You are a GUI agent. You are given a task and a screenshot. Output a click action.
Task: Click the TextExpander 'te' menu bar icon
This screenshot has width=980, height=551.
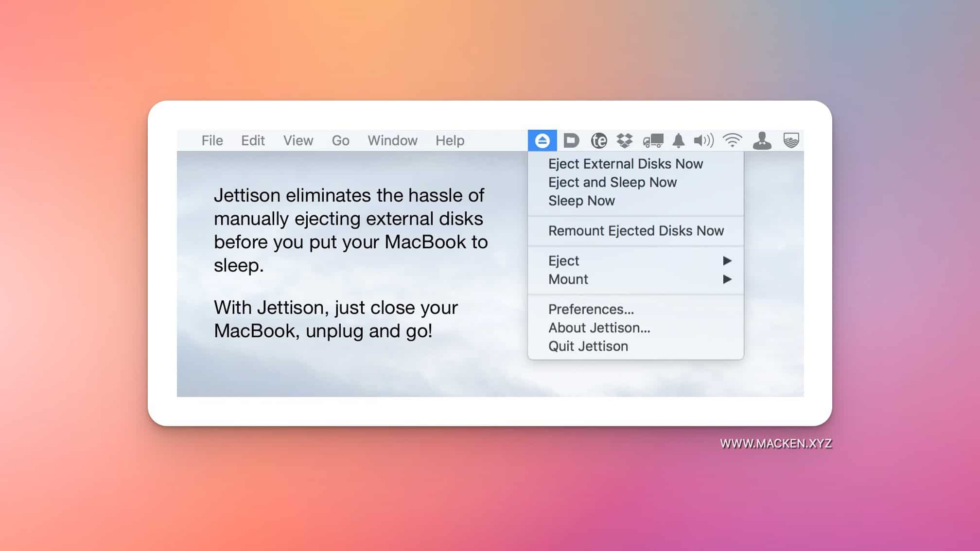pyautogui.click(x=599, y=140)
